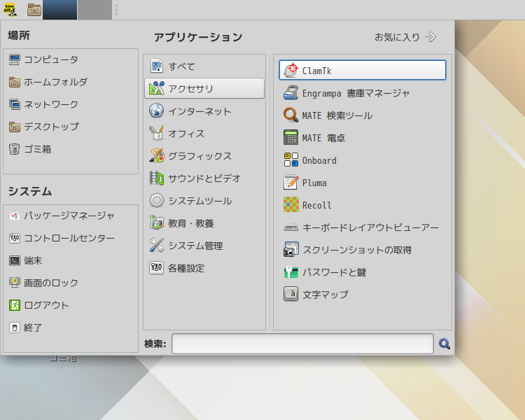Viewport: 525px width, 420px height.
Task: Switch to the first workspace in panel
Action: pyautogui.click(x=60, y=10)
